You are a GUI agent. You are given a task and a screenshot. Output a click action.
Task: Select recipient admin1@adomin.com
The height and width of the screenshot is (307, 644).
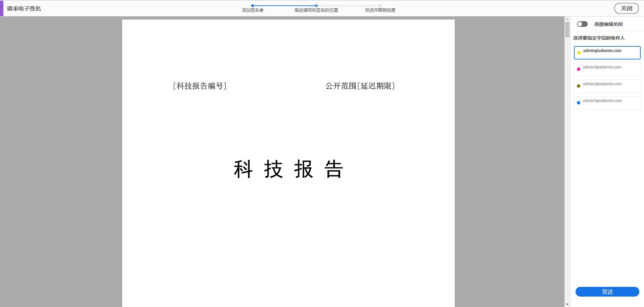[x=607, y=69]
